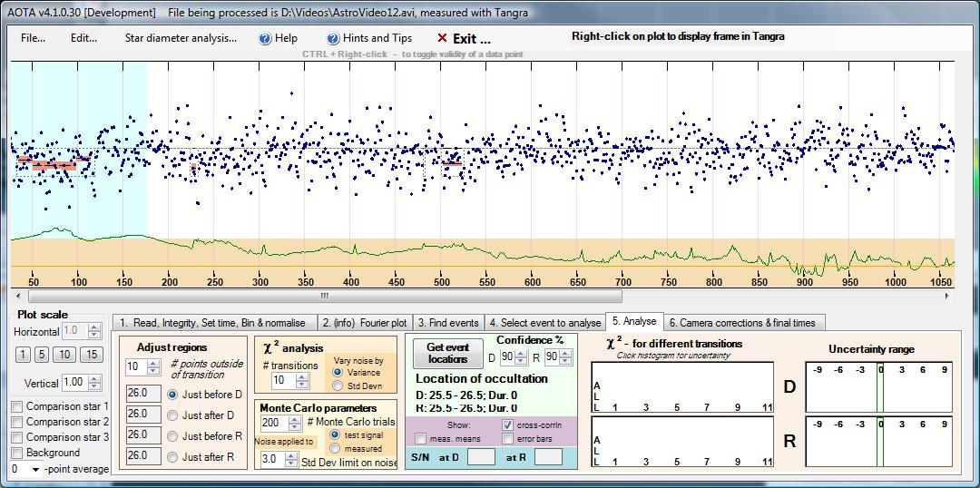Click the R uncertainty range plot

click(x=879, y=441)
